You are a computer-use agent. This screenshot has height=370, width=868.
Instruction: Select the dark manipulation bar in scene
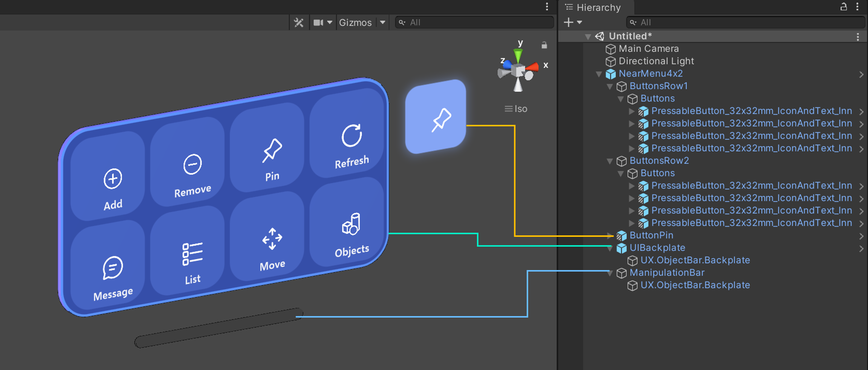tap(219, 328)
